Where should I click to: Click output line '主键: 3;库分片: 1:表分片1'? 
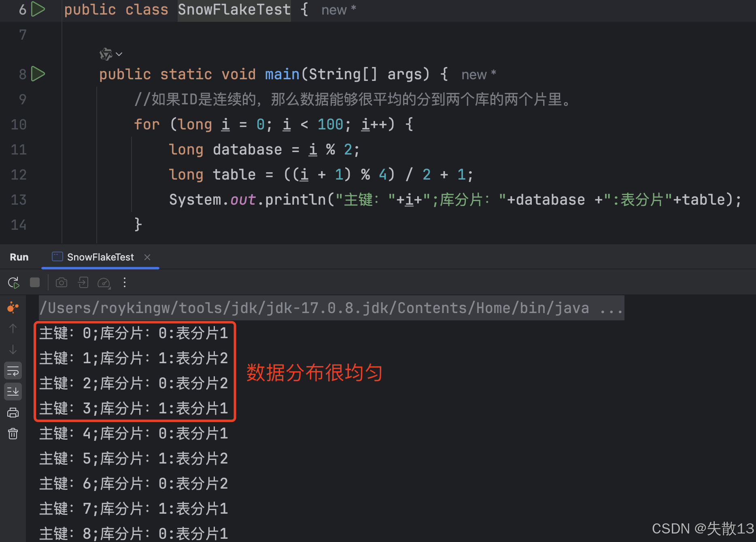pyautogui.click(x=134, y=409)
